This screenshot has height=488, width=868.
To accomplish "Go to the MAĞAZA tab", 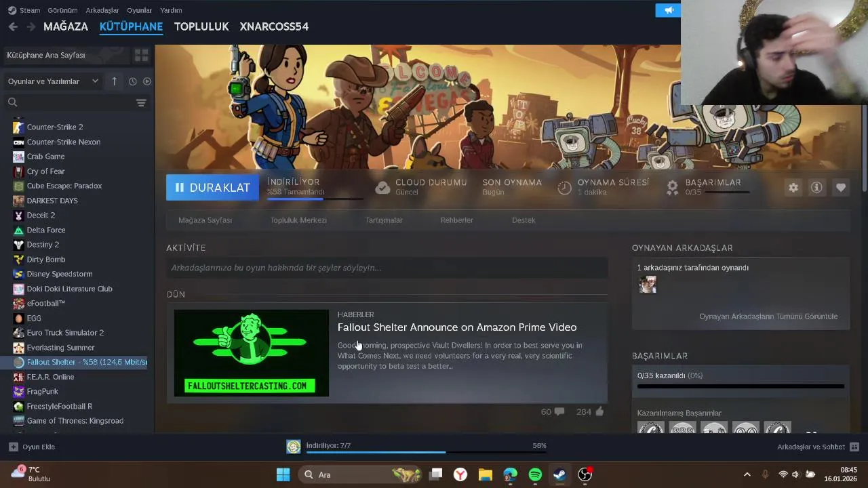I will point(66,26).
